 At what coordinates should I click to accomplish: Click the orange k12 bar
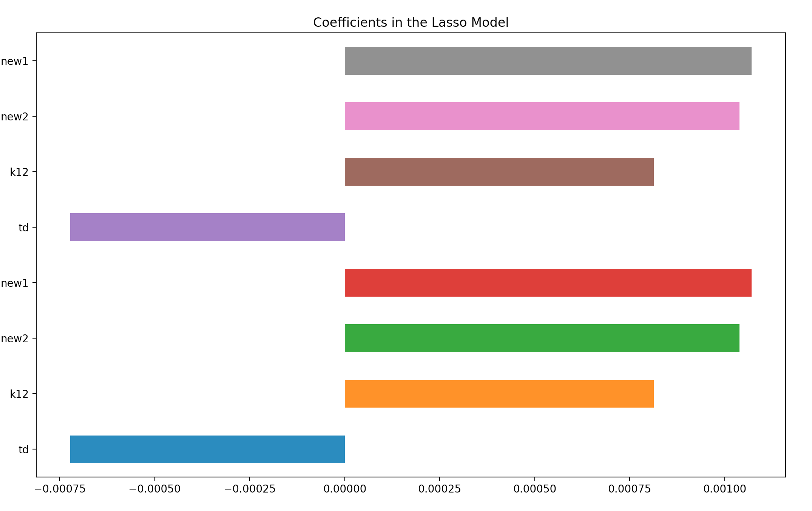click(499, 394)
